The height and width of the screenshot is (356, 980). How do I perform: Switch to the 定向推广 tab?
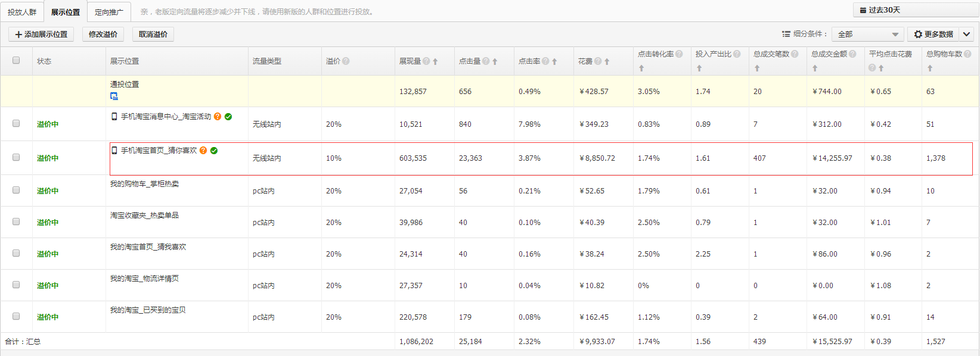(109, 12)
